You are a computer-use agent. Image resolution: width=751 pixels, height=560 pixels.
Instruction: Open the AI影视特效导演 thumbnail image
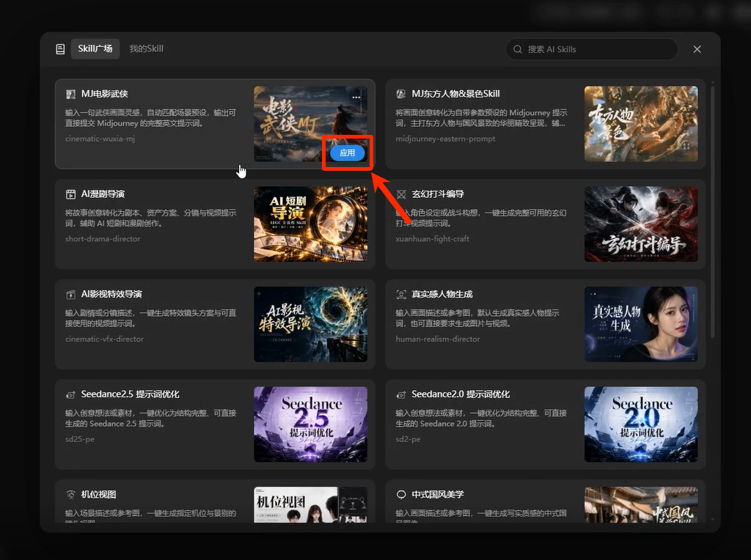[310, 324]
